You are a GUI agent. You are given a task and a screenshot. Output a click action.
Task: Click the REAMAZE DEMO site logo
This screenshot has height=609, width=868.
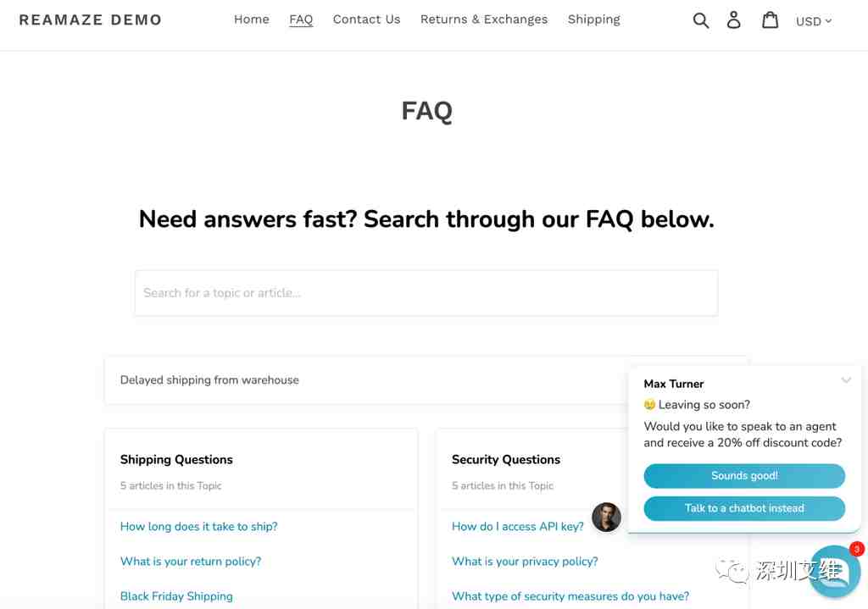90,20
